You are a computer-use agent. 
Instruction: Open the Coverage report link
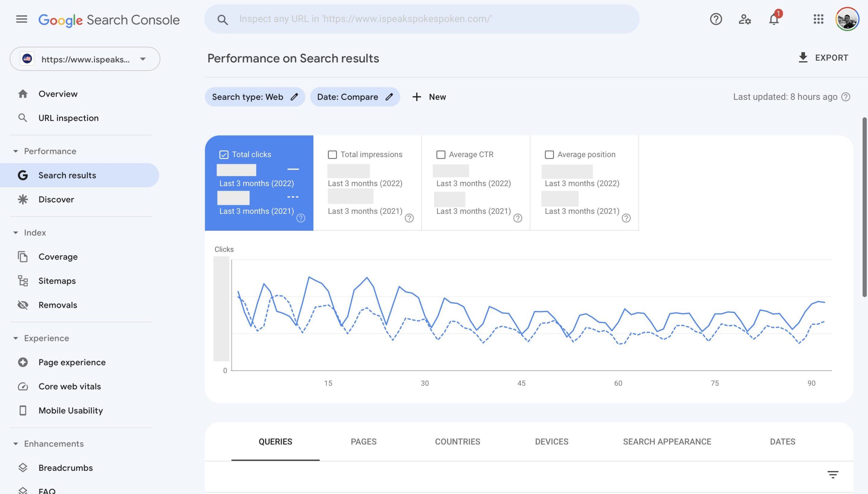tap(58, 257)
